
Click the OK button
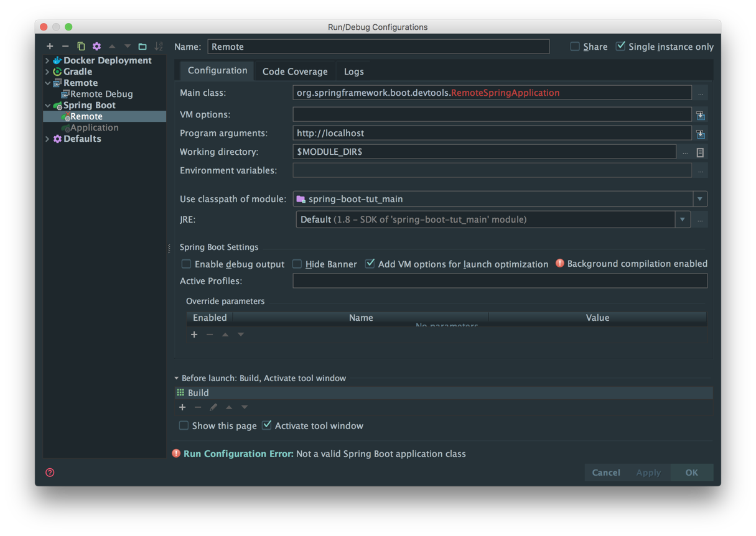691,473
